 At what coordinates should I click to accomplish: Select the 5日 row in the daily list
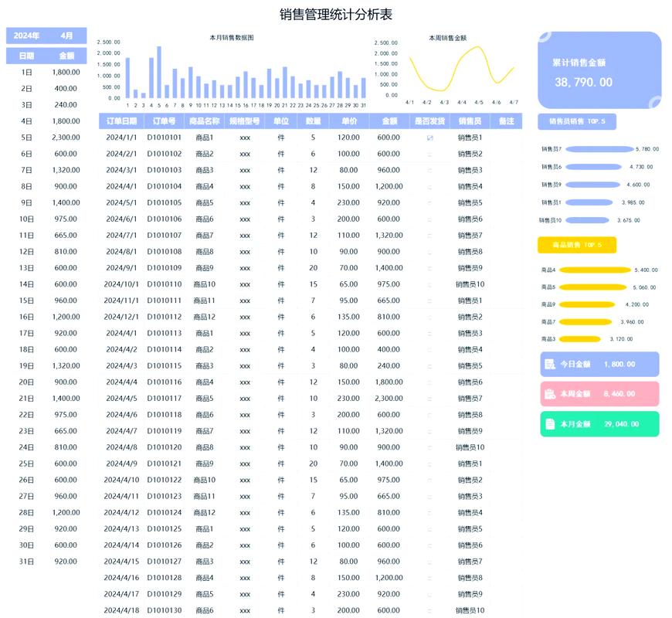[46, 138]
